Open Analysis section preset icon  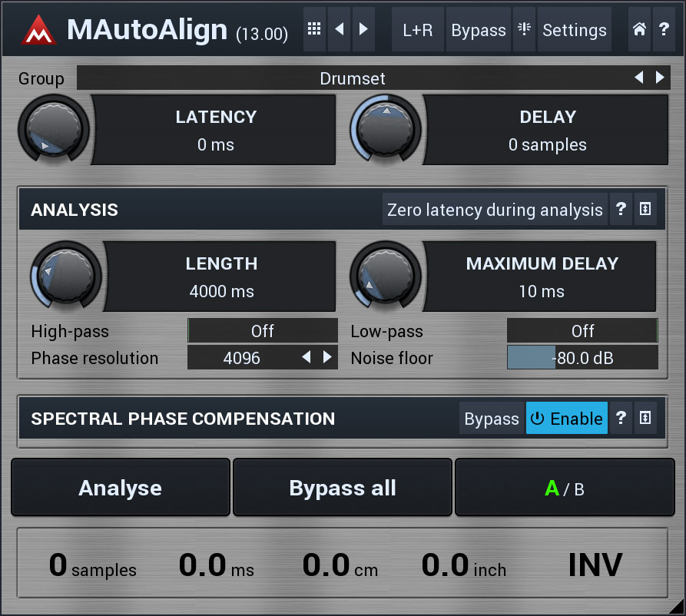pyautogui.click(x=645, y=210)
